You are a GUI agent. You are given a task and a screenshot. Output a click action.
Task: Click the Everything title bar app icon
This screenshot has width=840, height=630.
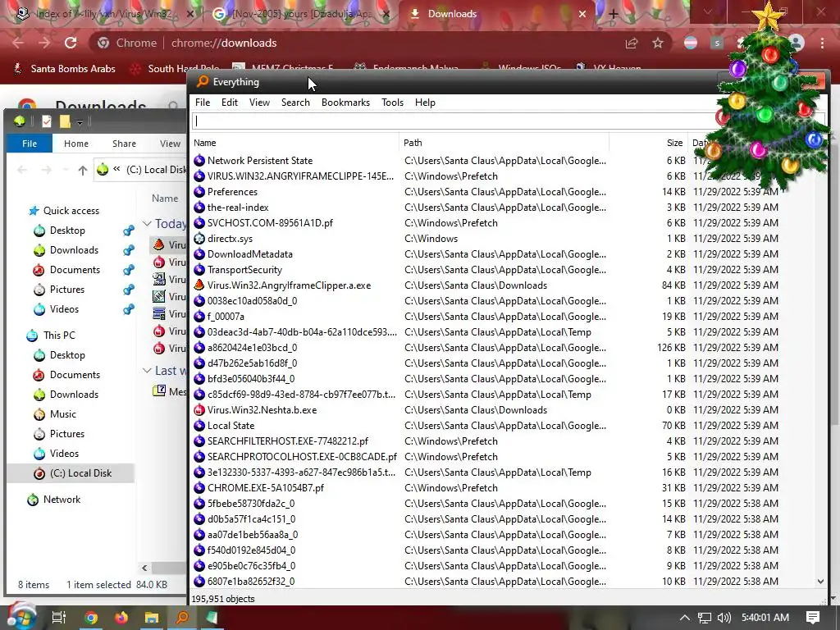203,81
